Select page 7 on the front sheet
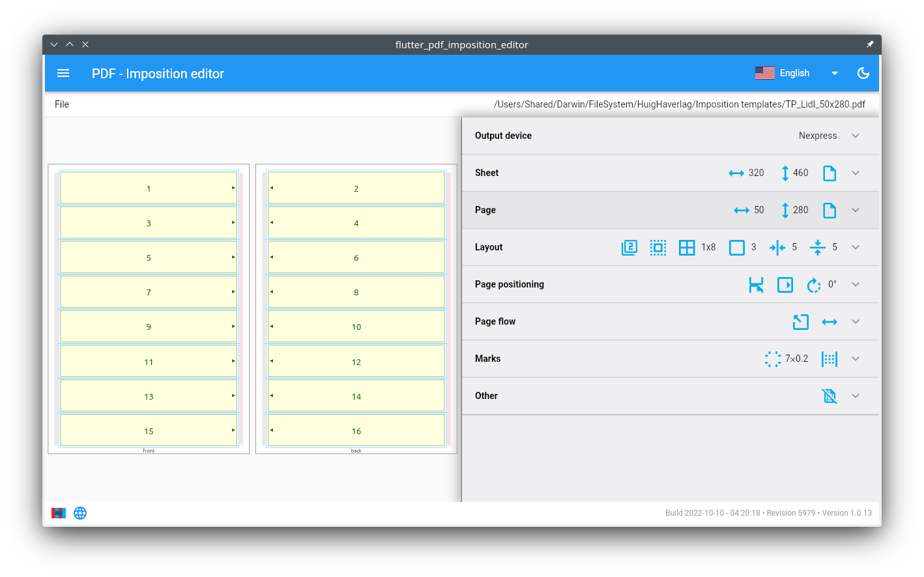The width and height of the screenshot is (924, 577). (149, 292)
